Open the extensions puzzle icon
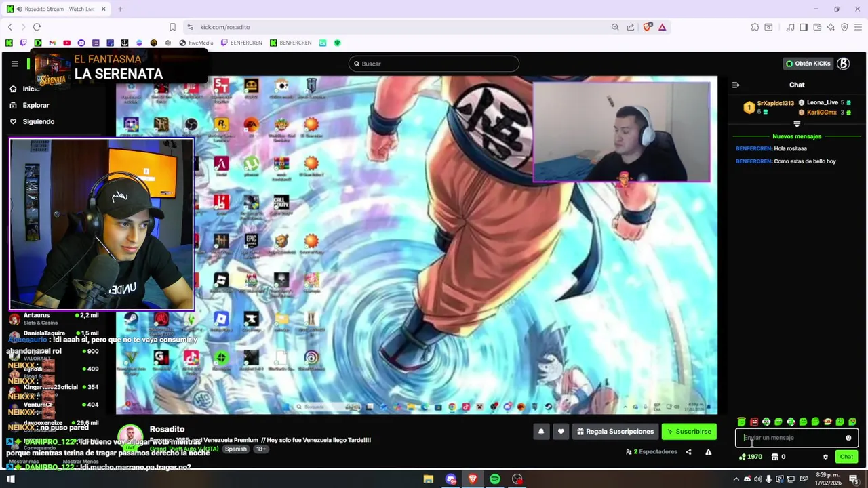Image resolution: width=868 pixels, height=488 pixels. pos(755,27)
